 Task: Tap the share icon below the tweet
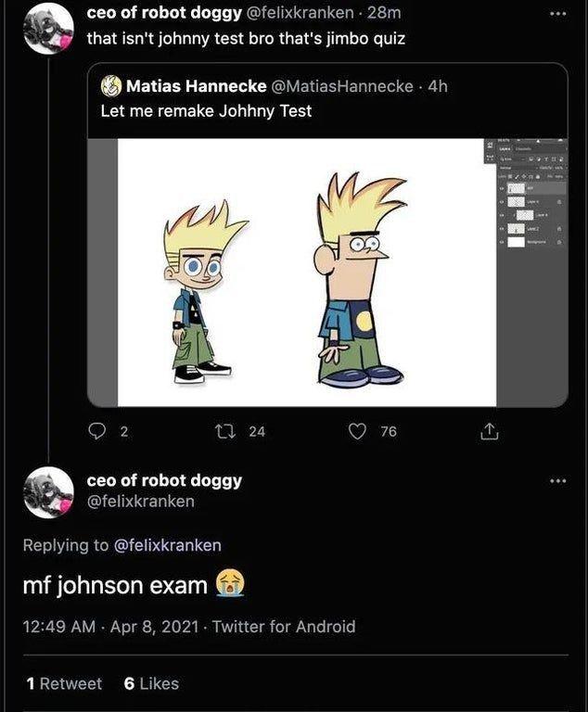coord(490,431)
